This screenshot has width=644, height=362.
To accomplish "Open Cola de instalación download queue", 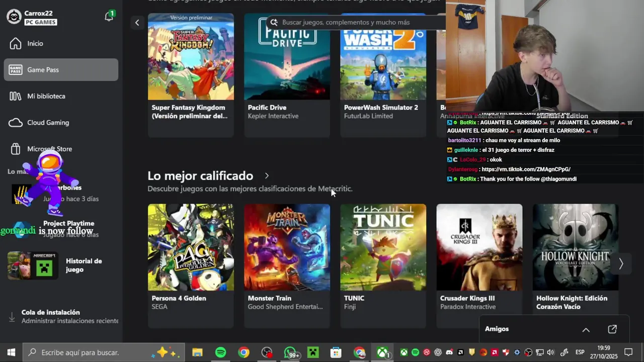I will [x=61, y=316].
